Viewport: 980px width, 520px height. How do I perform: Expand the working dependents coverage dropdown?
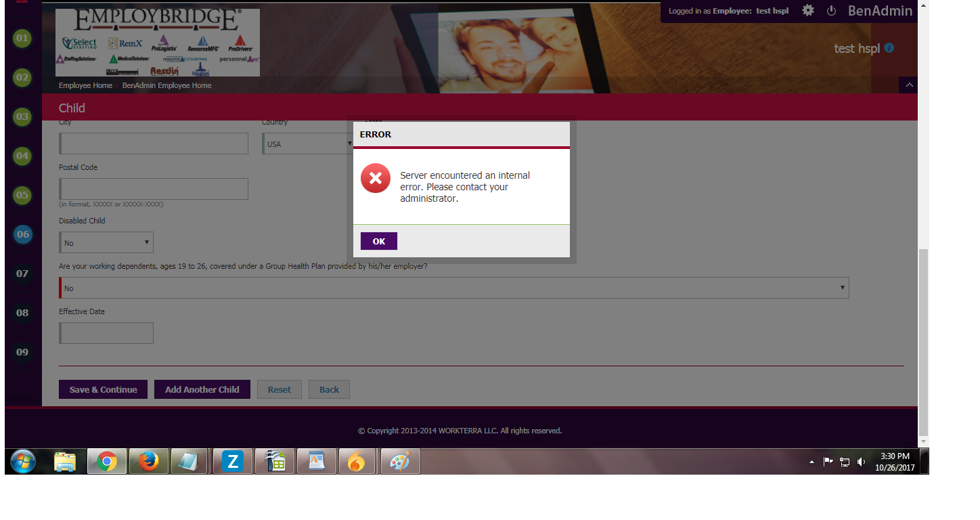(454, 288)
